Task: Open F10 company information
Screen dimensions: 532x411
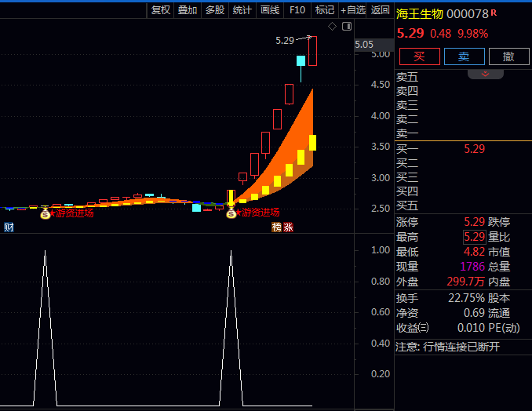Action: (297, 10)
